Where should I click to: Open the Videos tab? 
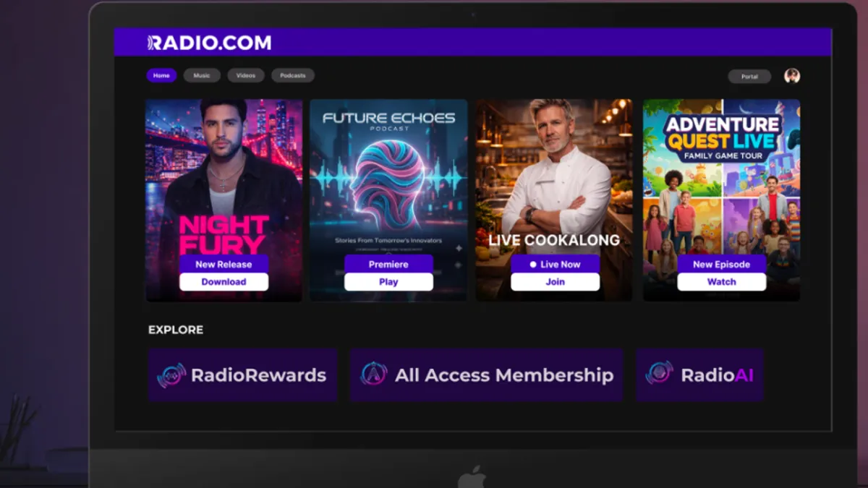coord(246,75)
